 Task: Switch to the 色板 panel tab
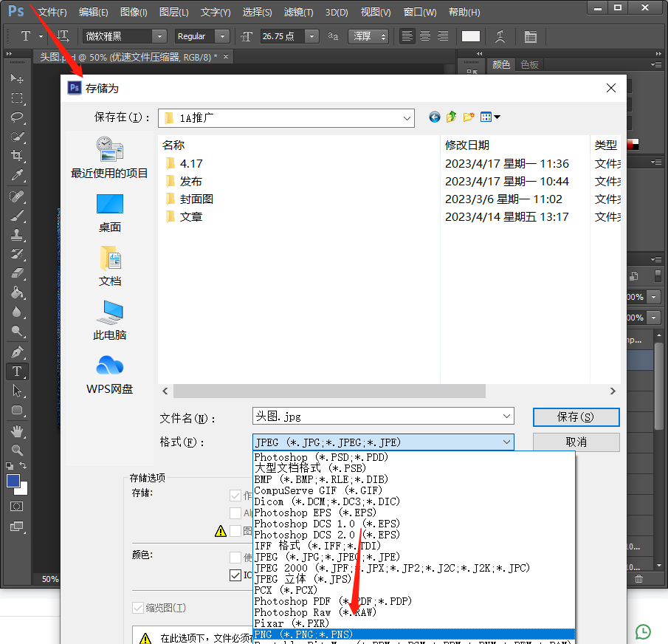coord(529,64)
